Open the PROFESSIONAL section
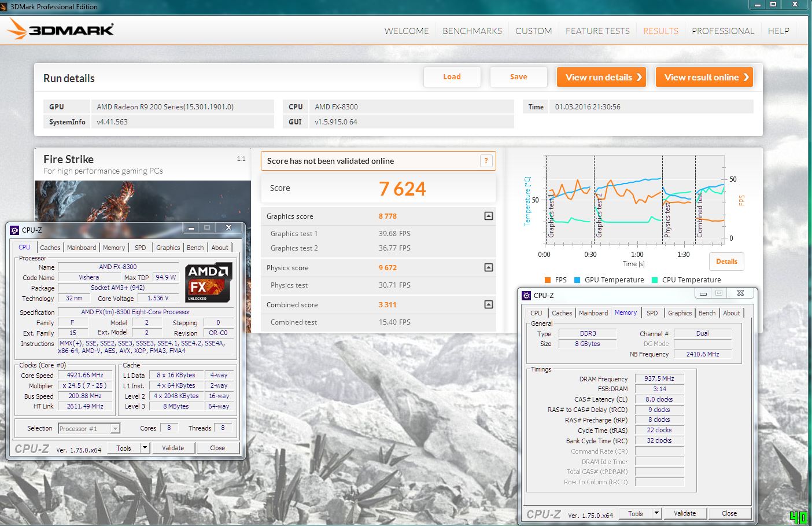 click(x=723, y=31)
